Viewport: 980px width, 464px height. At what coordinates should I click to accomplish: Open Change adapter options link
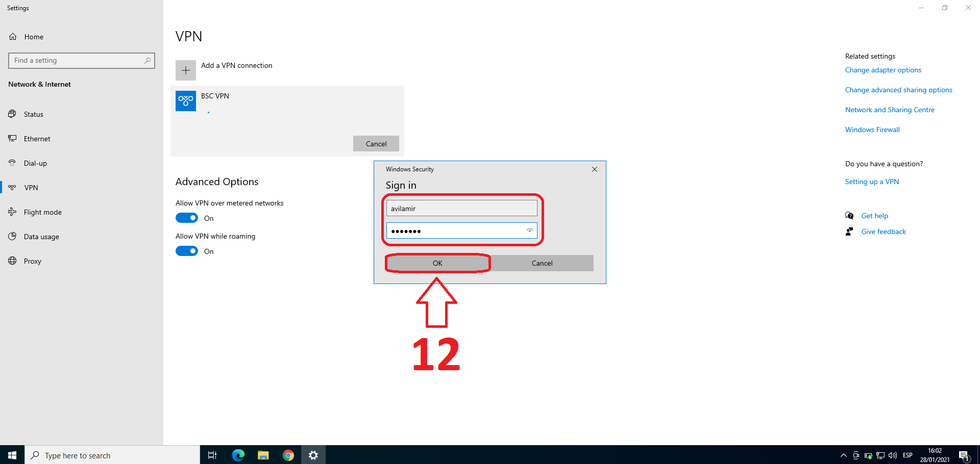coord(883,70)
